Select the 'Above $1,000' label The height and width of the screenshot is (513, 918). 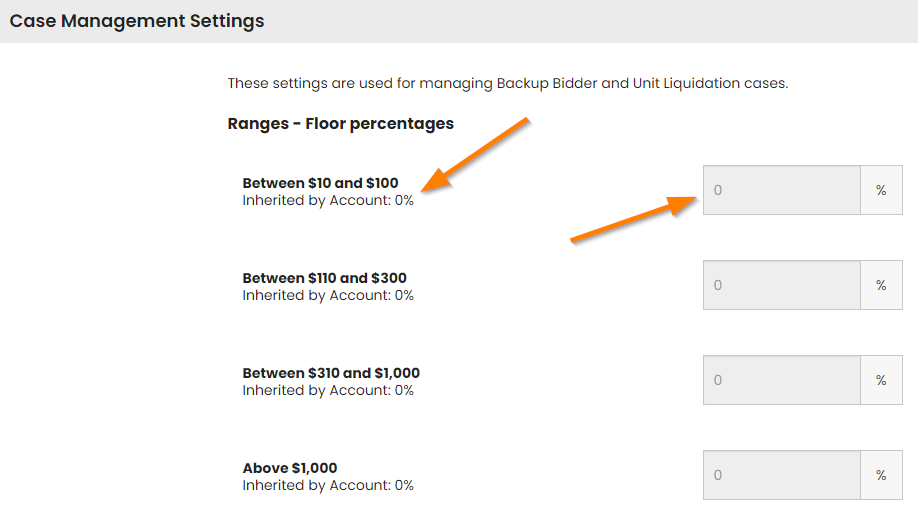click(x=290, y=468)
